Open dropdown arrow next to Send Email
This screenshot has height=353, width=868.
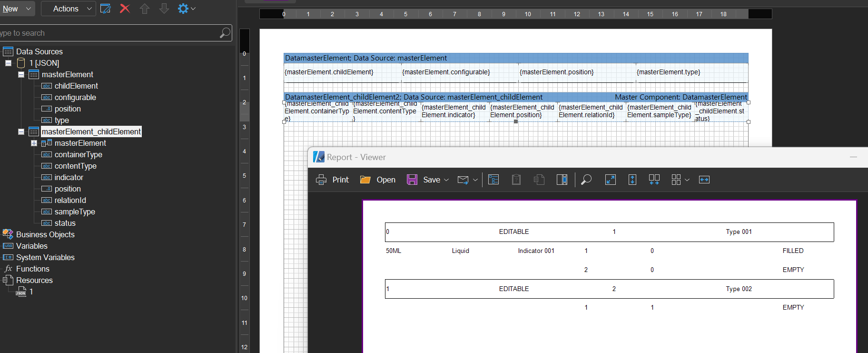475,180
